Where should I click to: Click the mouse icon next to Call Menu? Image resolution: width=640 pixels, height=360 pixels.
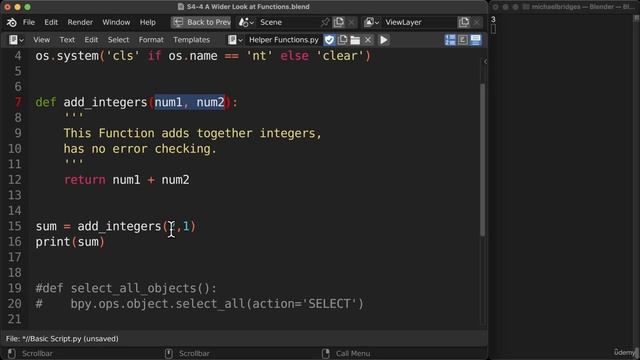tap(325, 353)
